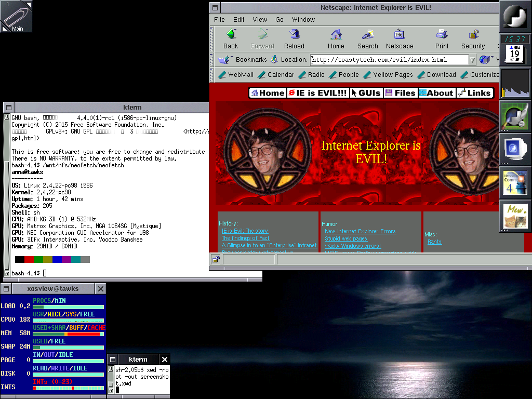The image size is (532, 399).
Task: Click in the Location URL field
Action: (x=390, y=60)
